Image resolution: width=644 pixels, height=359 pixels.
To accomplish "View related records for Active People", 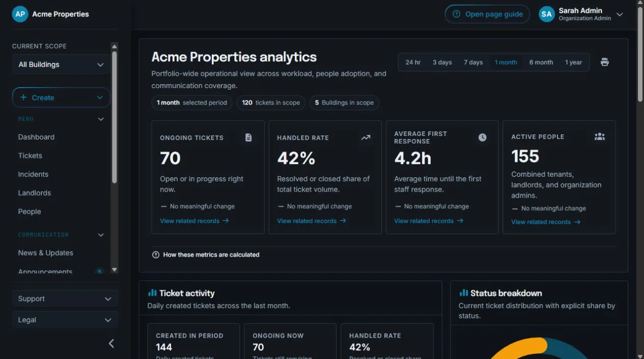I will (x=546, y=222).
